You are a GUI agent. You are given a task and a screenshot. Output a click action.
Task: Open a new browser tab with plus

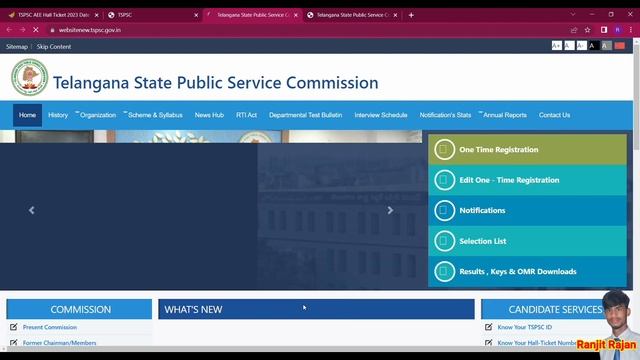click(x=411, y=15)
